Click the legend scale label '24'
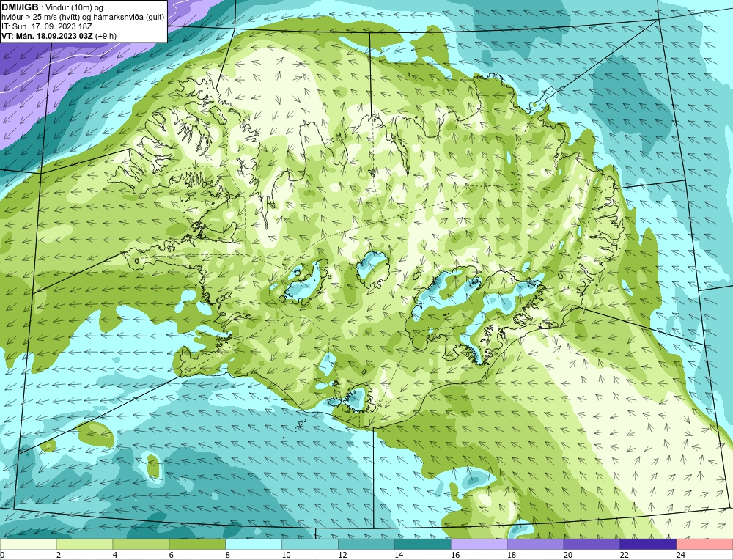This screenshot has height=560, width=733. coord(681,555)
